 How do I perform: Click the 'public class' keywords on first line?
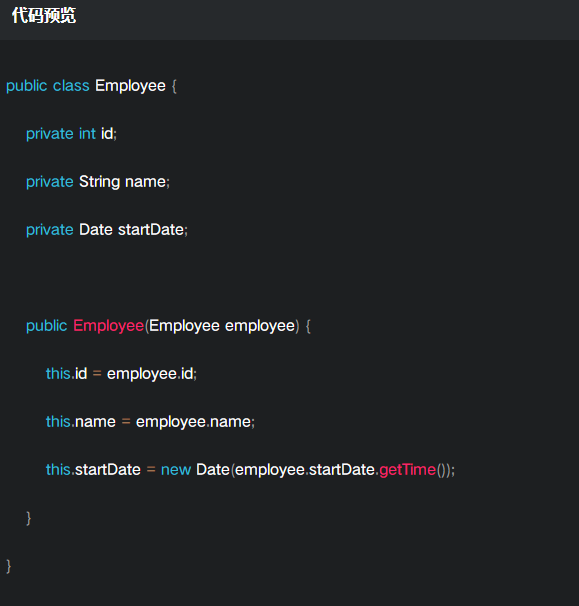tap(48, 86)
